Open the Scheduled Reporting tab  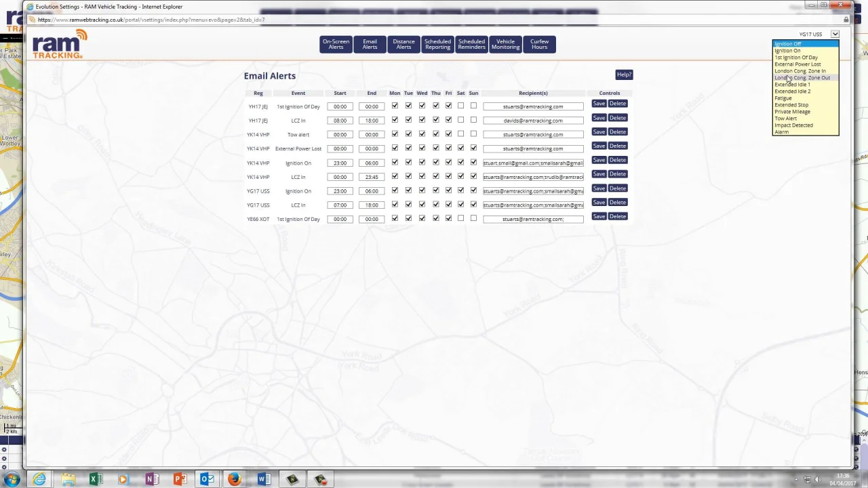(x=437, y=44)
